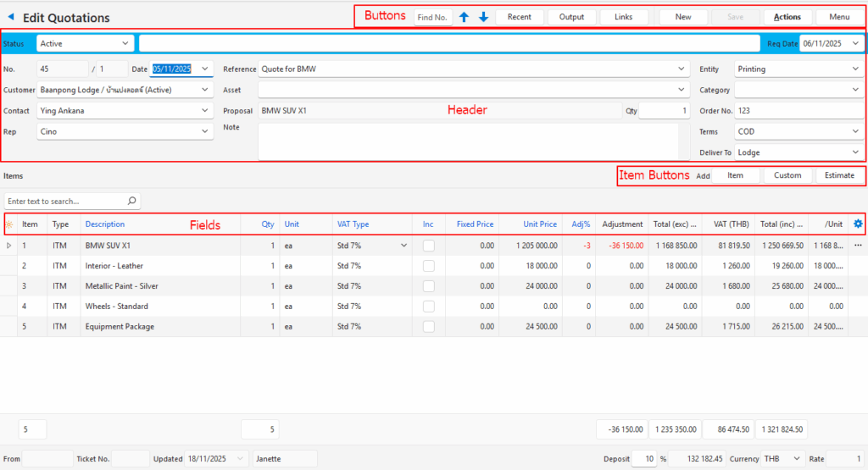Sort items by Description column header
868x470 pixels.
(x=105, y=224)
